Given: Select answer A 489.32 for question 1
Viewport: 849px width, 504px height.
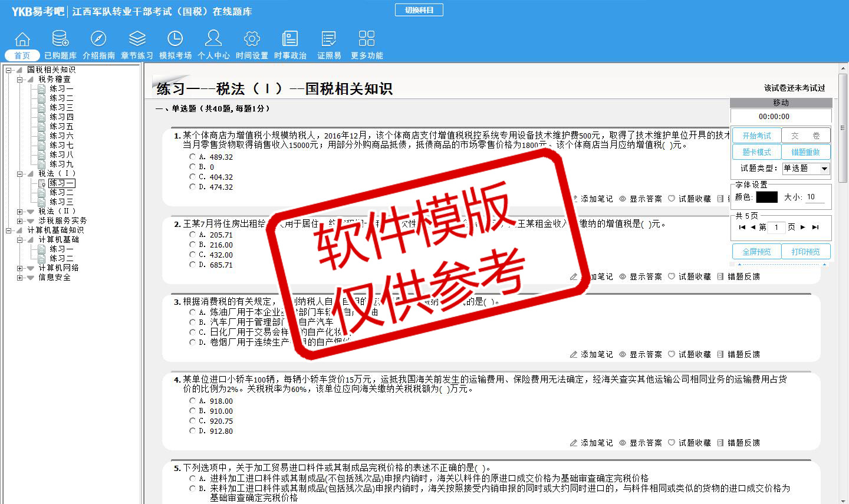Looking at the screenshot, I should click(x=192, y=157).
